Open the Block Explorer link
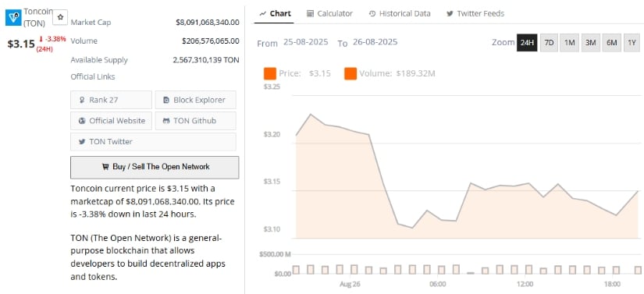Viewport: 644px width, 294px height. coord(195,100)
